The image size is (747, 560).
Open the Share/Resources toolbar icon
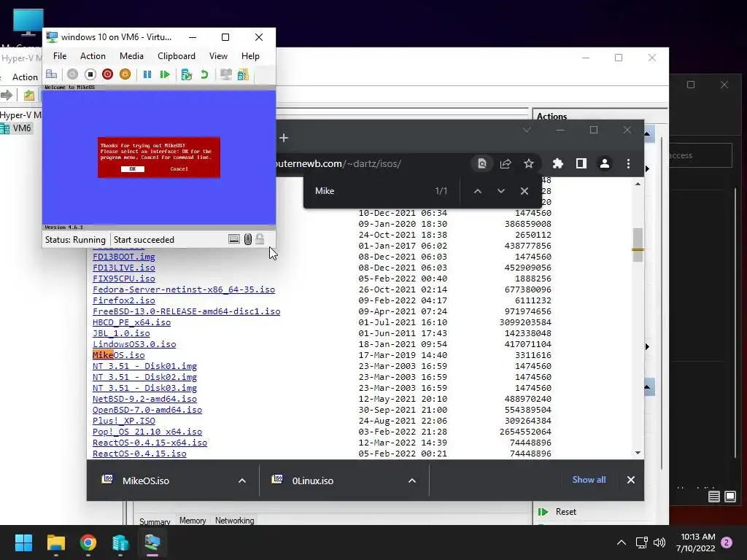pyautogui.click(x=243, y=74)
